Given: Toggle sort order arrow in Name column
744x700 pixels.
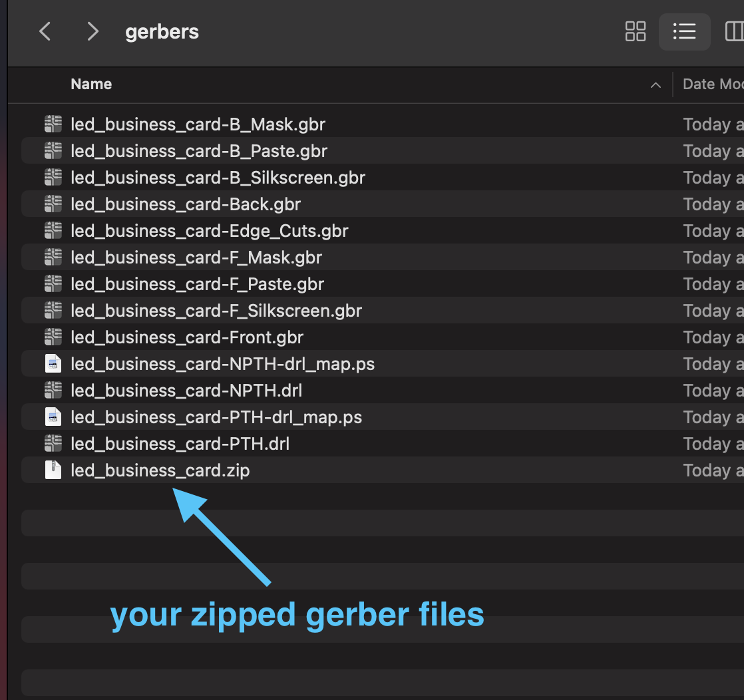Looking at the screenshot, I should pyautogui.click(x=655, y=85).
